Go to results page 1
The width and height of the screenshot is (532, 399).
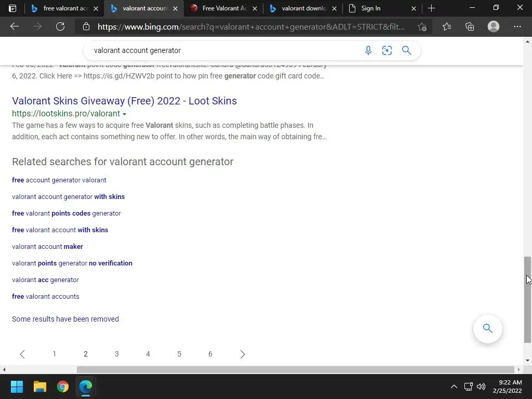click(x=54, y=354)
